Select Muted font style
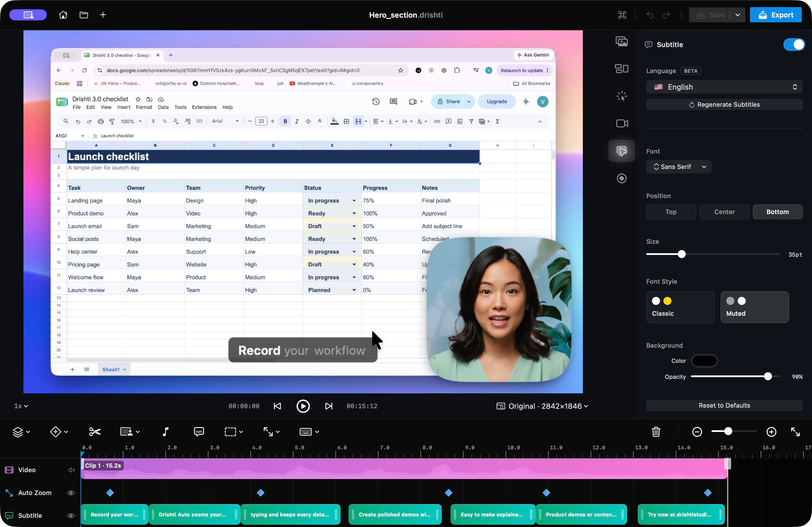Image resolution: width=812 pixels, height=527 pixels. pos(754,307)
